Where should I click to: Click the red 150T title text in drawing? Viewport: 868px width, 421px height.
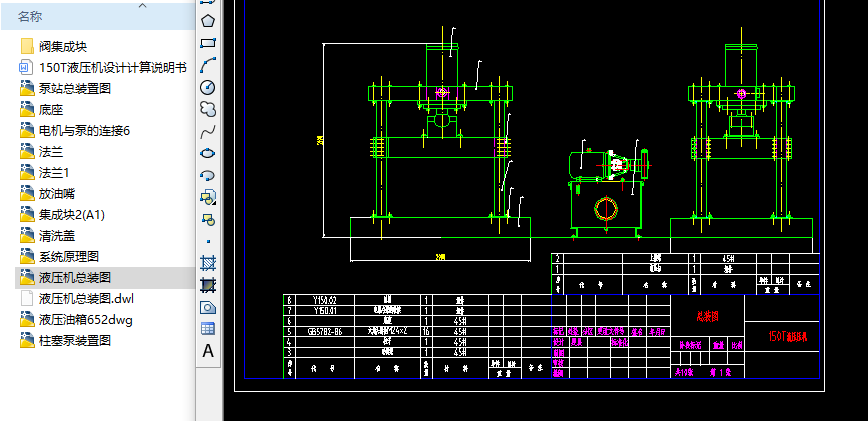(788, 336)
